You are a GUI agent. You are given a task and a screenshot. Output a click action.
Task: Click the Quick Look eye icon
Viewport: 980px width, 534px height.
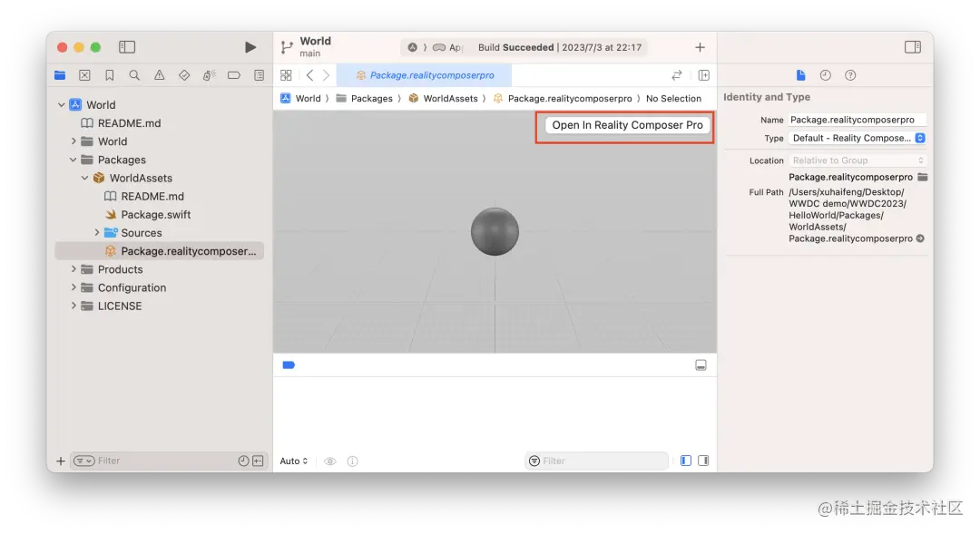(330, 461)
